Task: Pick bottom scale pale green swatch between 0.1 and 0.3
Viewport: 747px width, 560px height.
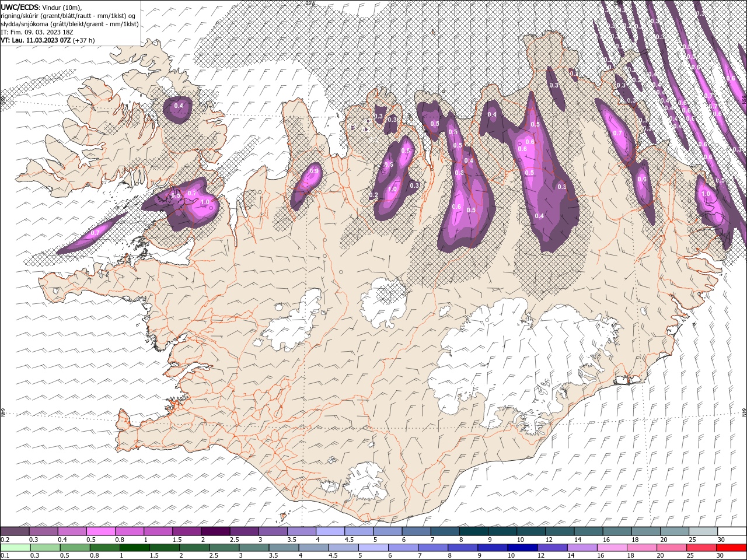Action: pyautogui.click(x=16, y=548)
